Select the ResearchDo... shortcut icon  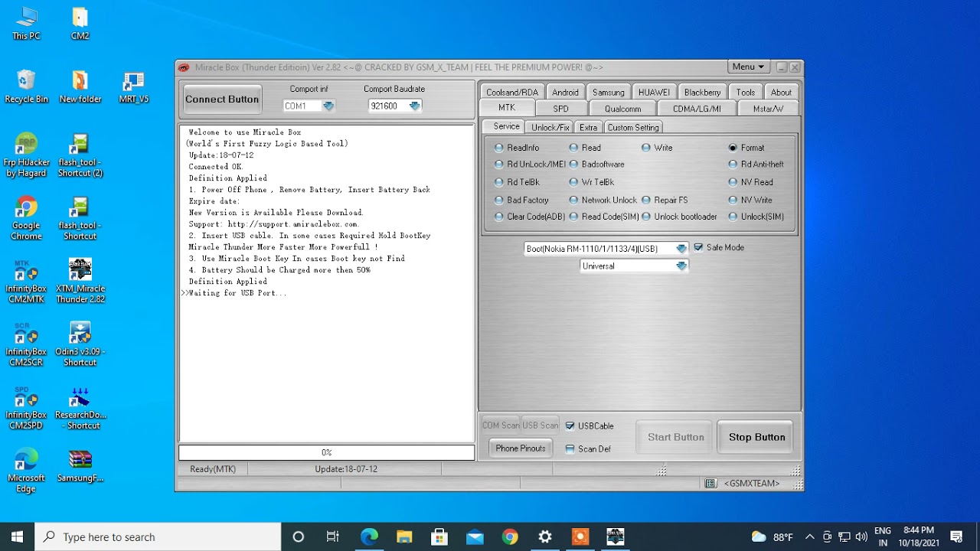pos(80,408)
